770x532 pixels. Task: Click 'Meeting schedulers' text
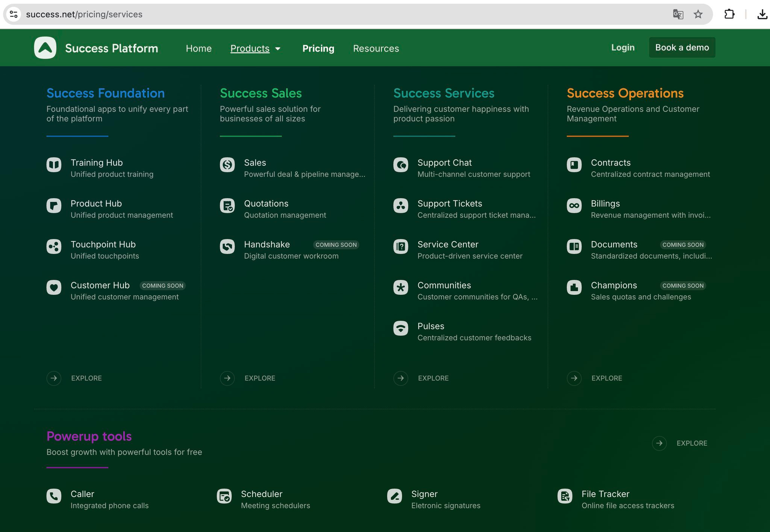275,505
